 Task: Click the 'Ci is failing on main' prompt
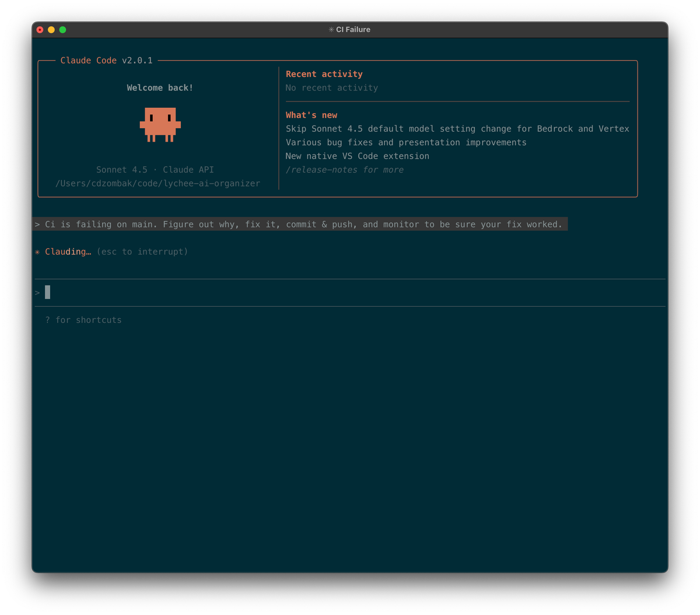click(303, 224)
